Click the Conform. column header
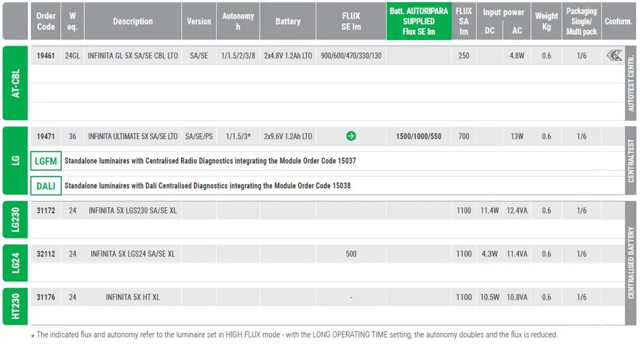This screenshot has width=644, height=346. (x=618, y=21)
